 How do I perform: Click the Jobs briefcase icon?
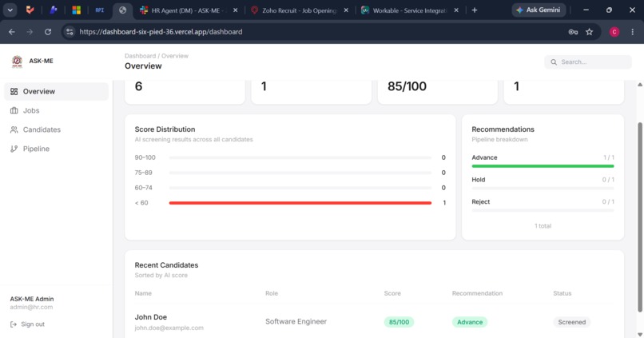point(14,110)
